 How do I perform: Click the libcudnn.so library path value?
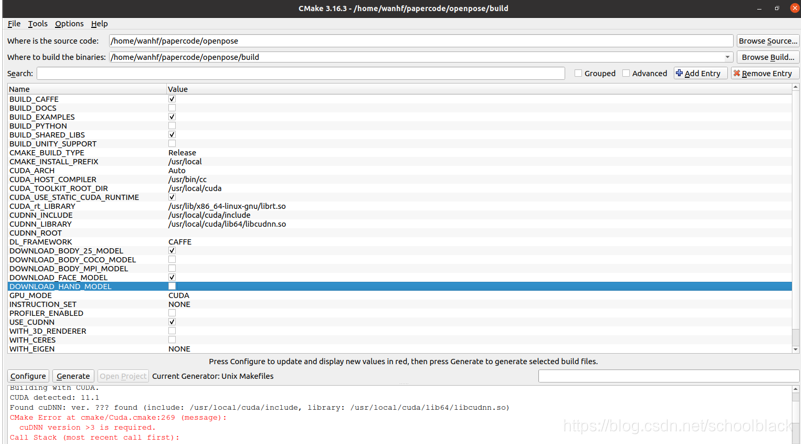[227, 224]
